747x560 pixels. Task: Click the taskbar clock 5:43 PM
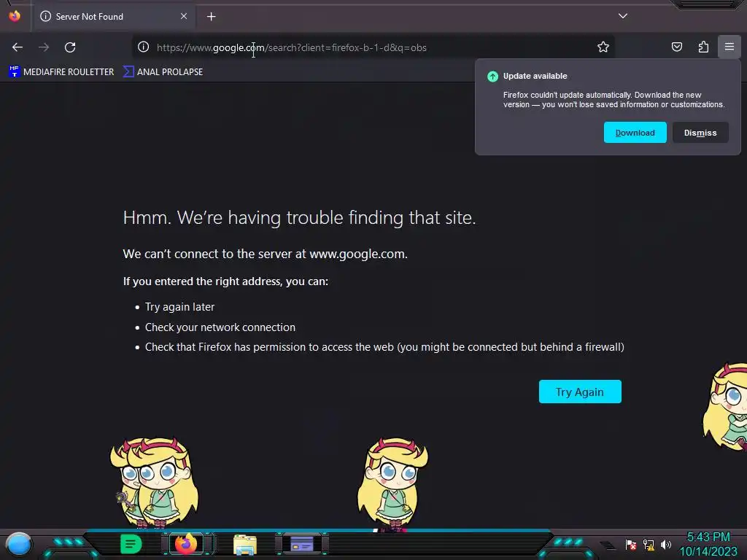[x=708, y=537]
